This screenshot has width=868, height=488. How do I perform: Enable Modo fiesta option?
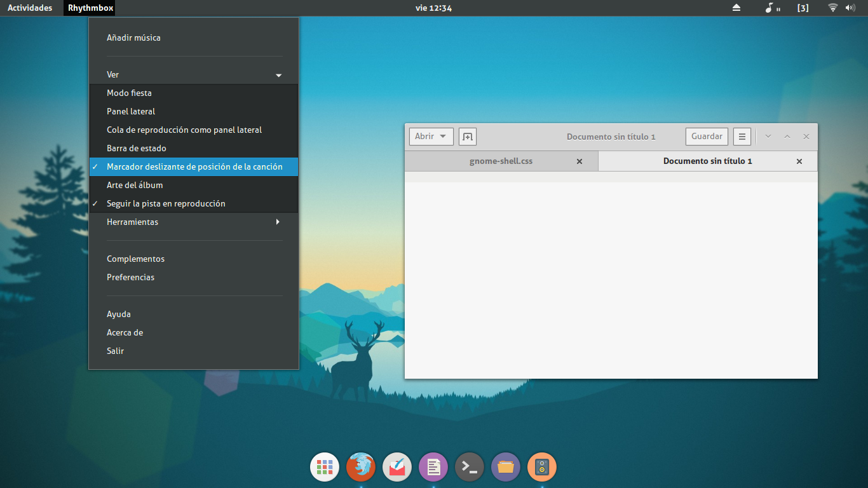click(130, 93)
